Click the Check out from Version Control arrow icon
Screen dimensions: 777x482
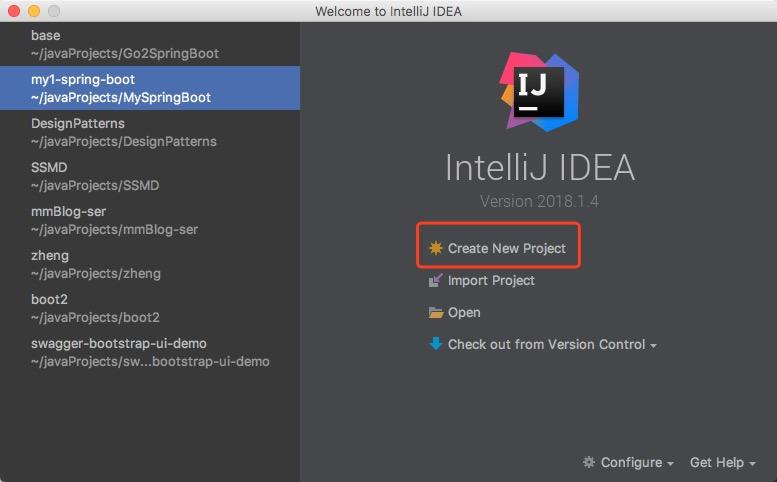(x=435, y=344)
